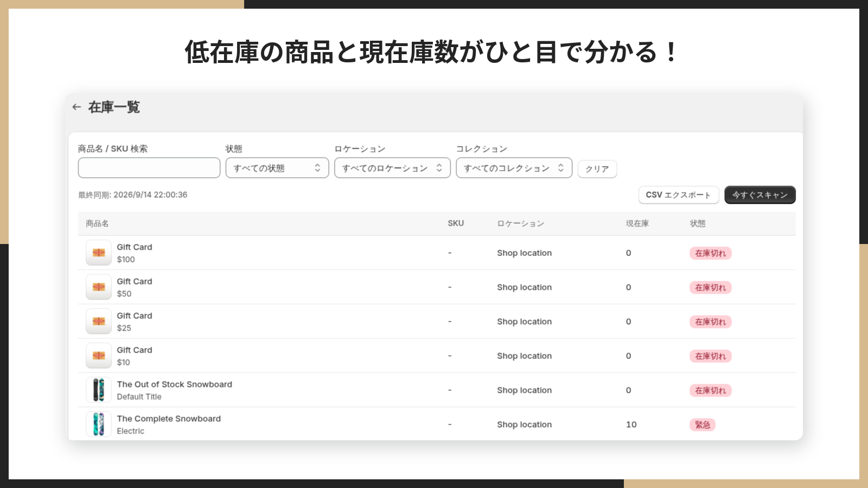Click 在庫切れ badge for Out of Stock Snowboard
The width and height of the screenshot is (868, 488).
point(711,390)
